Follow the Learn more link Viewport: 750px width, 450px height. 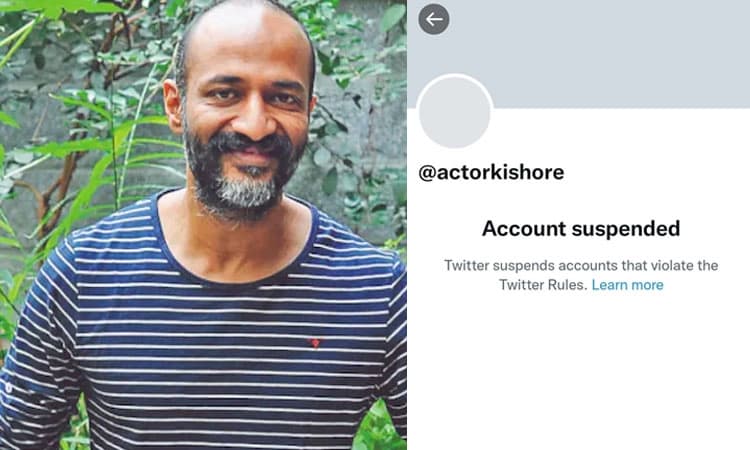[628, 285]
